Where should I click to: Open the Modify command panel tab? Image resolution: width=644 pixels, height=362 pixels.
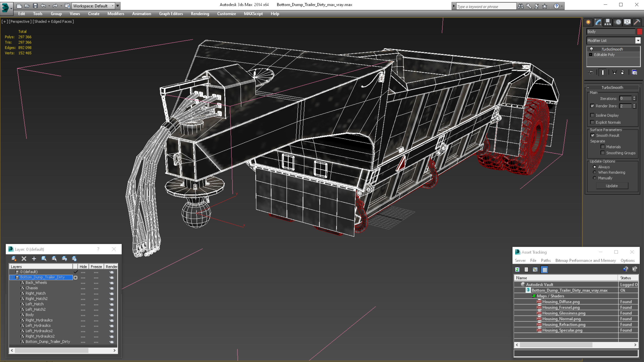(x=598, y=22)
